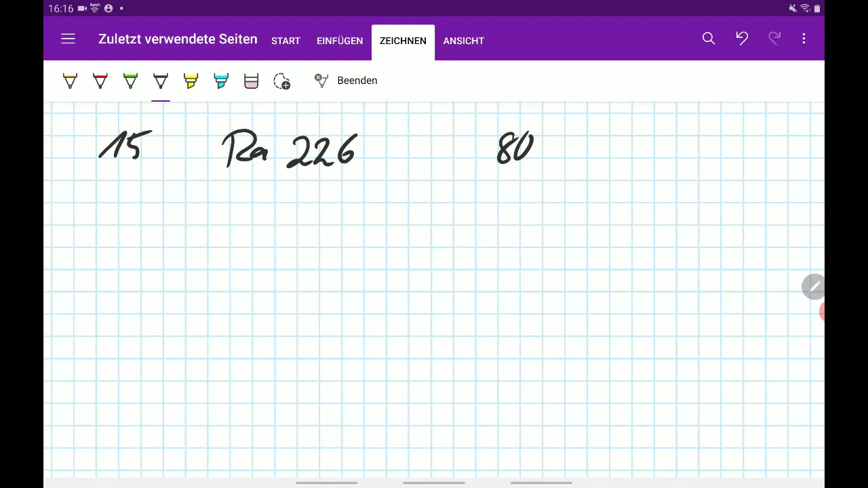Image resolution: width=868 pixels, height=488 pixels.
Task: Tap the 16:16 clock in status bar
Action: click(61, 9)
